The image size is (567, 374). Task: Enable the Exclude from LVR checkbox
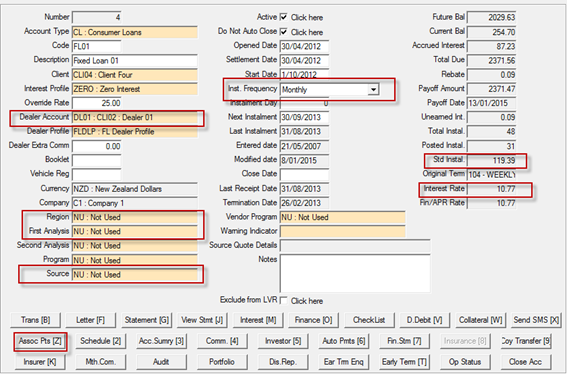coord(284,301)
